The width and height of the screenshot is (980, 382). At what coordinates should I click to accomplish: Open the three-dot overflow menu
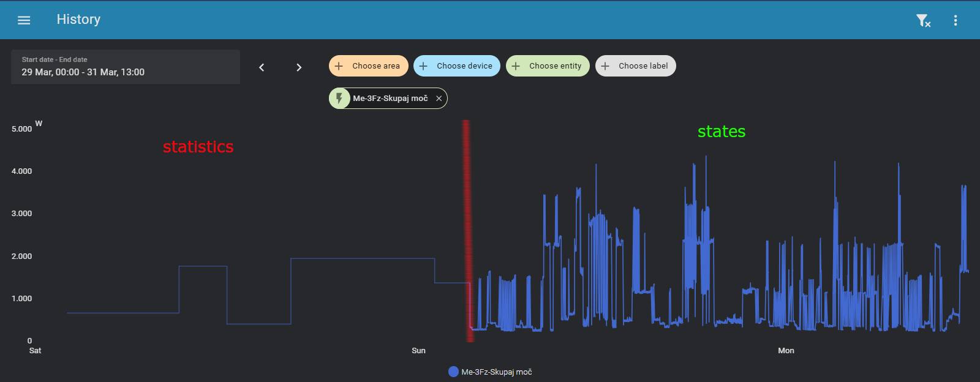[956, 20]
